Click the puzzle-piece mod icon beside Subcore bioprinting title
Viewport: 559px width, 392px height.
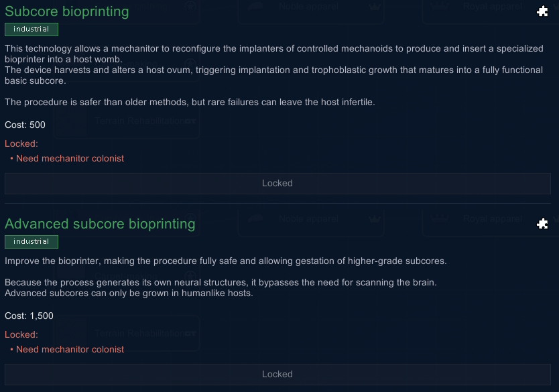[x=542, y=11]
